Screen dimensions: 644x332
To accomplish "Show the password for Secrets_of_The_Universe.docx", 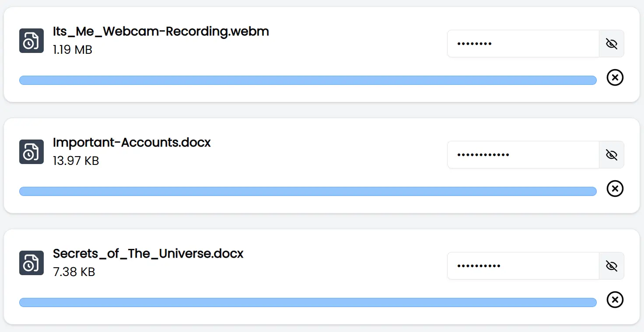I will (611, 266).
